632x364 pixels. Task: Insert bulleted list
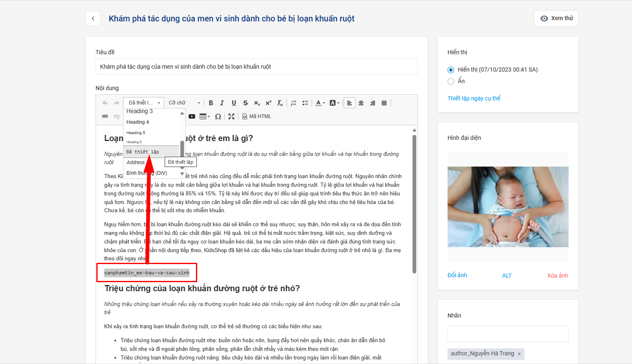[x=305, y=103]
